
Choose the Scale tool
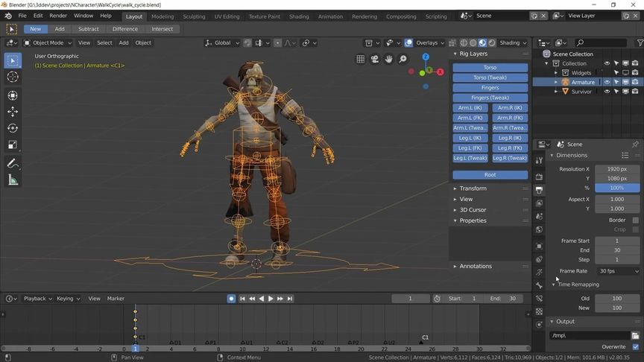coord(13,145)
